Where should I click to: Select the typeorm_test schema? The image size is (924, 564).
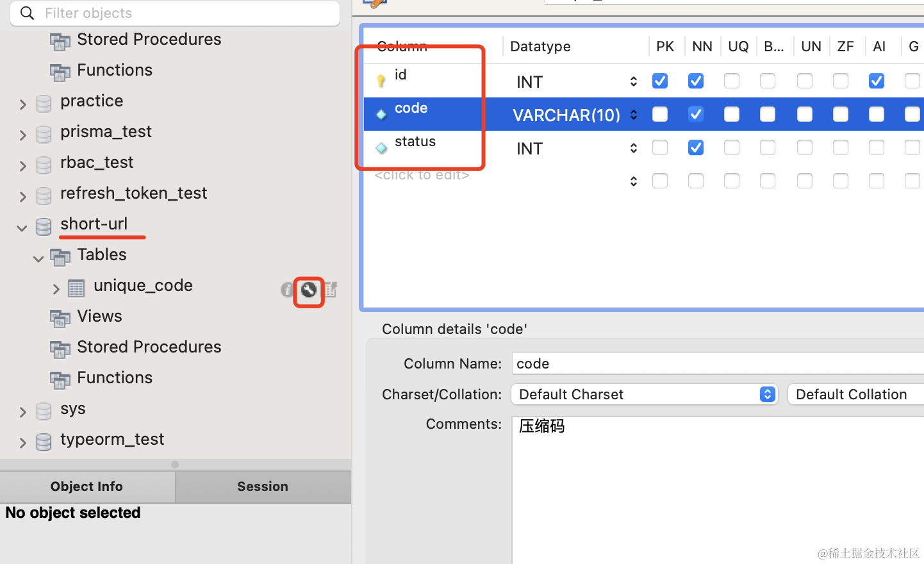pyautogui.click(x=112, y=440)
